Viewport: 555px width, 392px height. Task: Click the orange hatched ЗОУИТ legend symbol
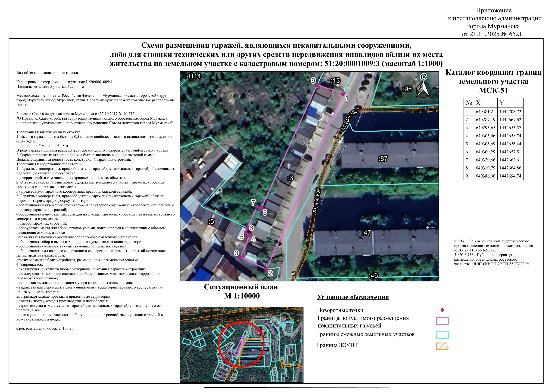(442, 346)
